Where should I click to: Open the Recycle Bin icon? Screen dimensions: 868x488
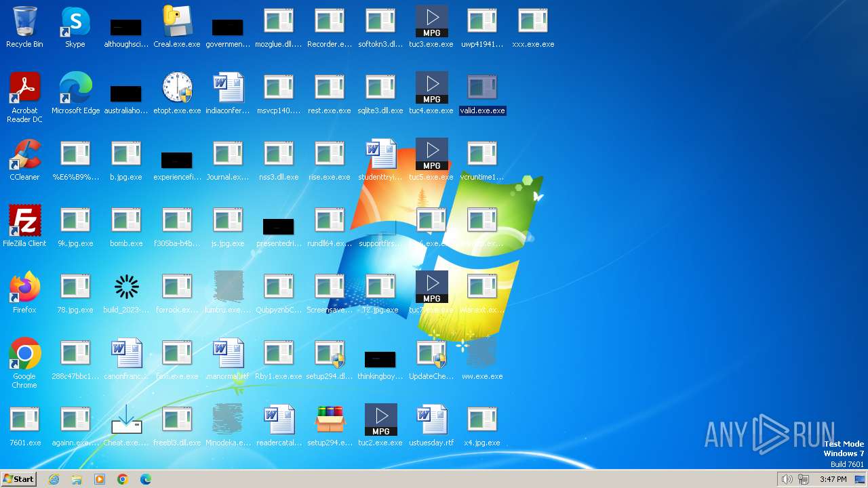pos(24,21)
